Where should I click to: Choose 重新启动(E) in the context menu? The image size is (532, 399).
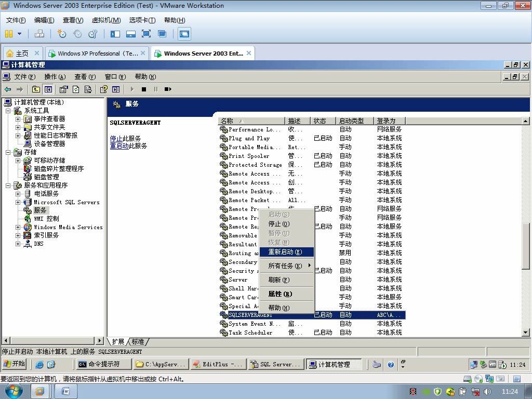coord(286,252)
